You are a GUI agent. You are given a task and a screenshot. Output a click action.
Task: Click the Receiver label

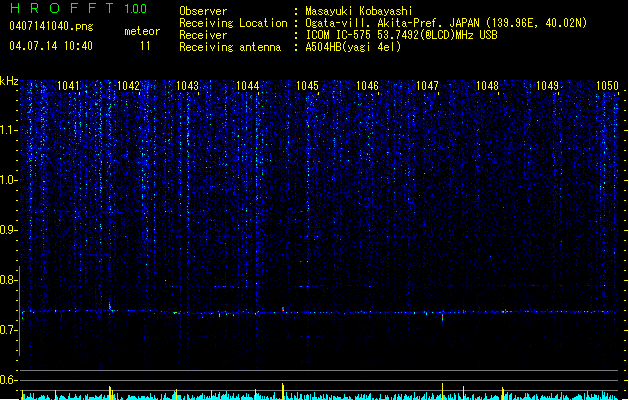click(x=203, y=35)
